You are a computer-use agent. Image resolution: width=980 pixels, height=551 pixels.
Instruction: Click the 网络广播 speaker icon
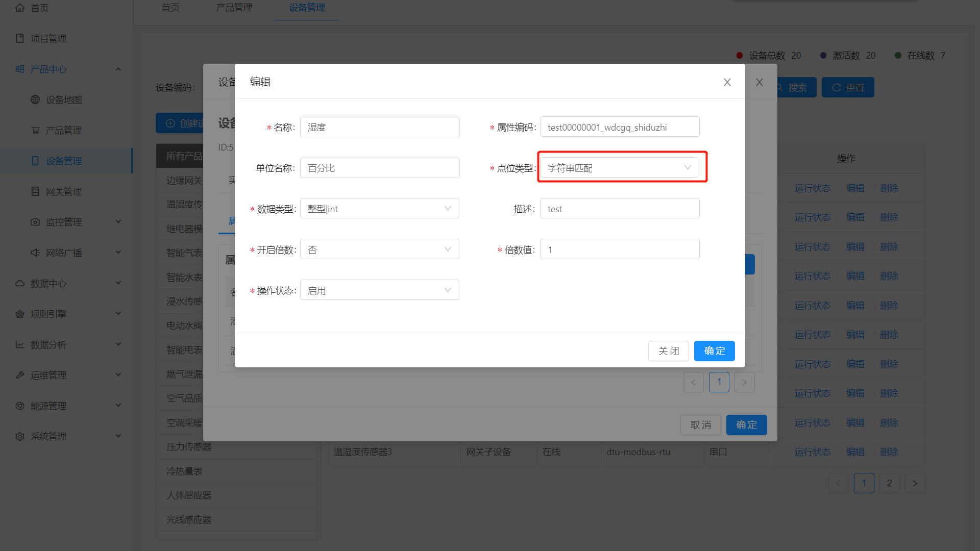click(x=35, y=252)
